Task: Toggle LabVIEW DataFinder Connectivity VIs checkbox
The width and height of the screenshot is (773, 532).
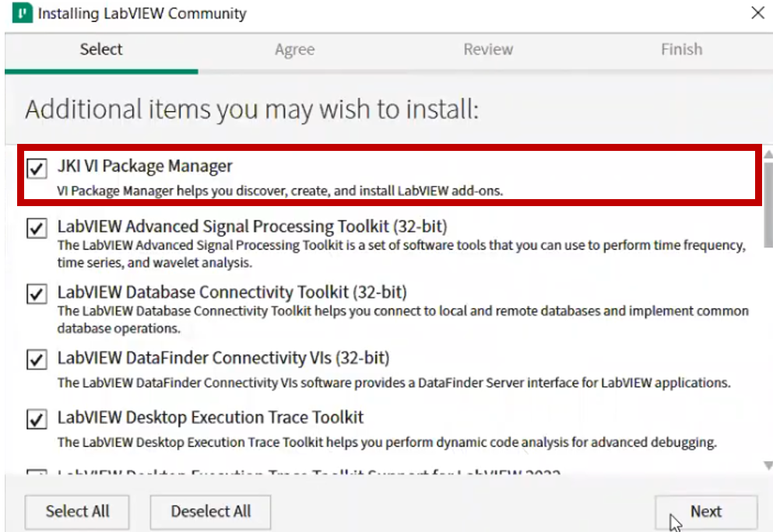Action: point(37,359)
